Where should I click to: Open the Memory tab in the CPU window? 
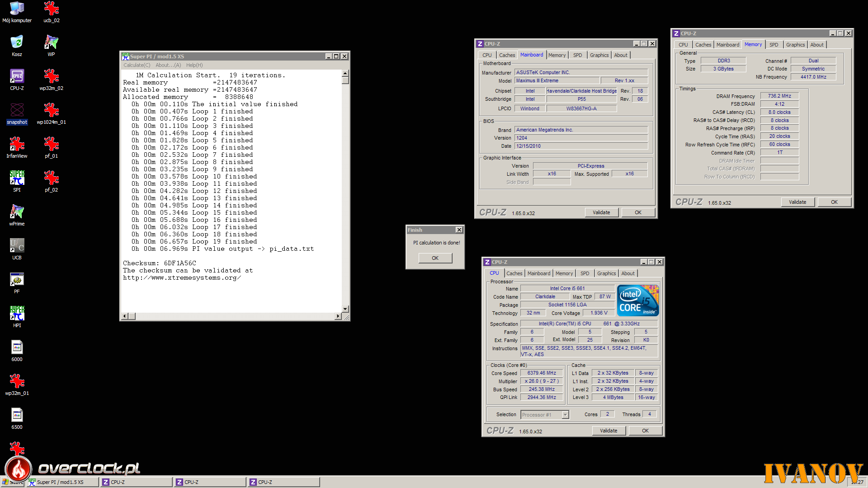[x=564, y=273]
